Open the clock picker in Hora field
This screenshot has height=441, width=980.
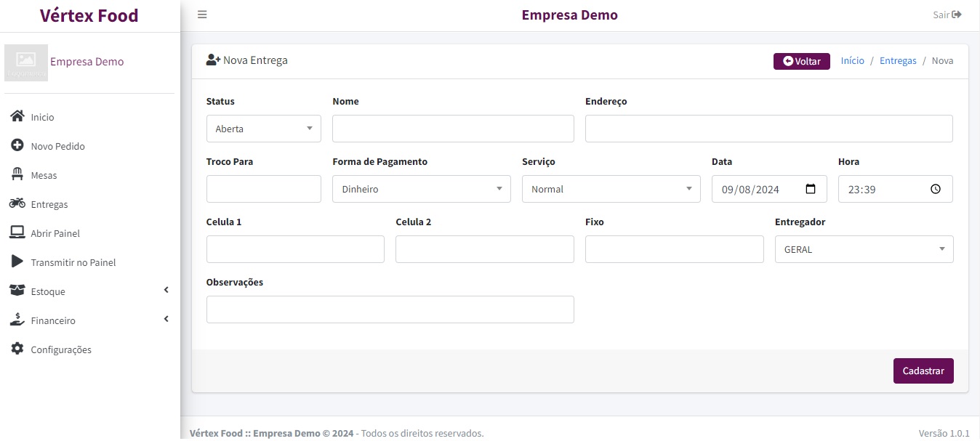point(936,189)
